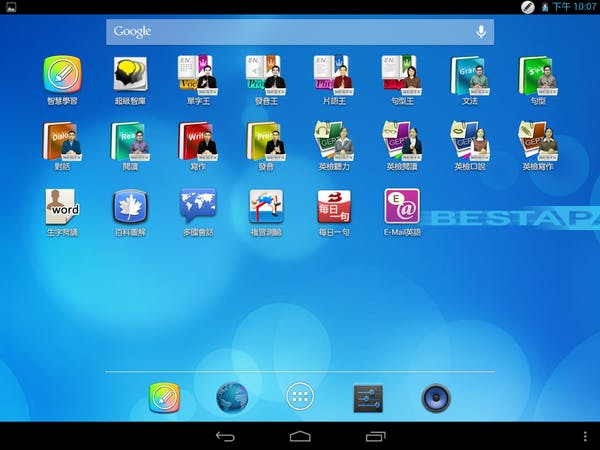Tap the clock showing 下午 10:07
The height and width of the screenshot is (450, 600).
coord(574,7)
